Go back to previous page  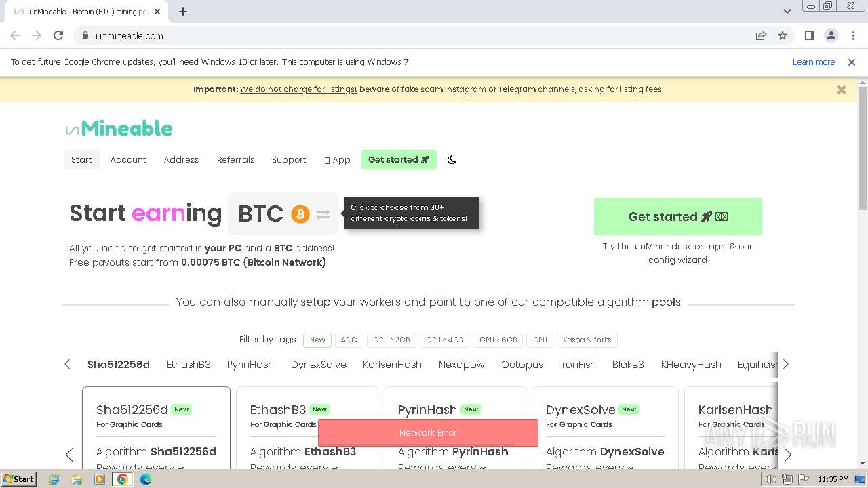click(x=15, y=35)
